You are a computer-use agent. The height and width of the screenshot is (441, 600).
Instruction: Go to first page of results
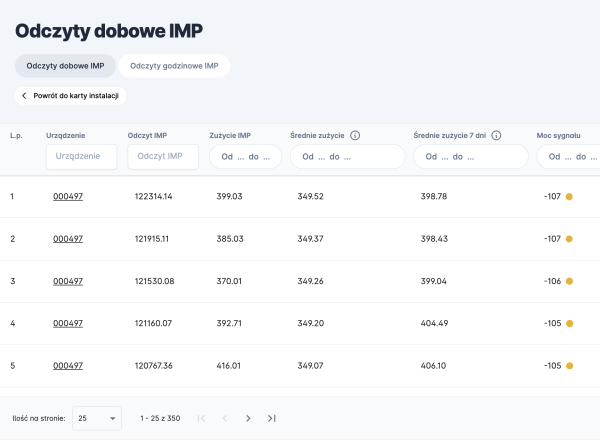pos(201,418)
